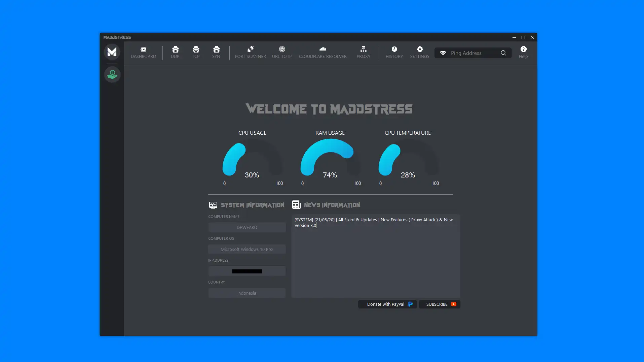
Task: Click the IP ADDRESS label
Action: click(218, 260)
